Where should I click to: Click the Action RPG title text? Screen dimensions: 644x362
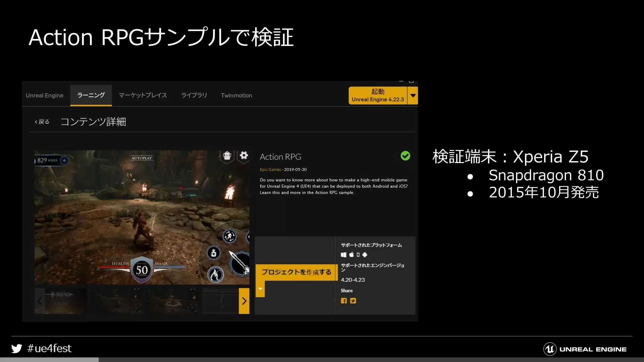point(280,157)
